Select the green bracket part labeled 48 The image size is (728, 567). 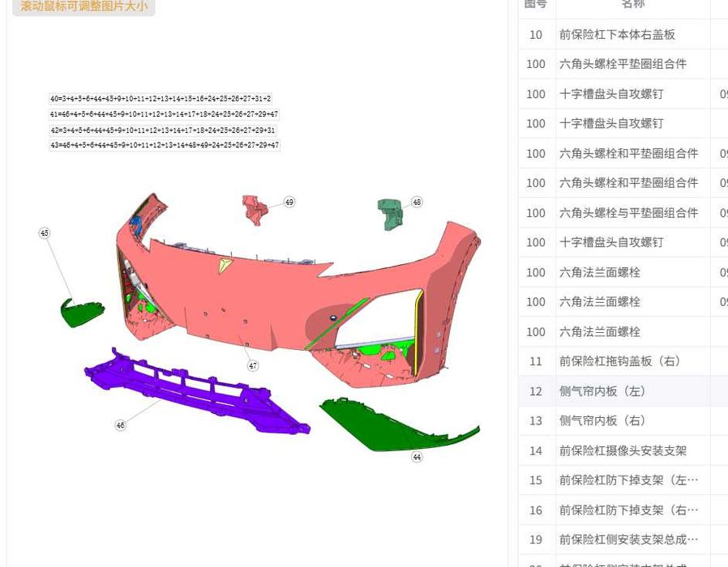pos(390,214)
